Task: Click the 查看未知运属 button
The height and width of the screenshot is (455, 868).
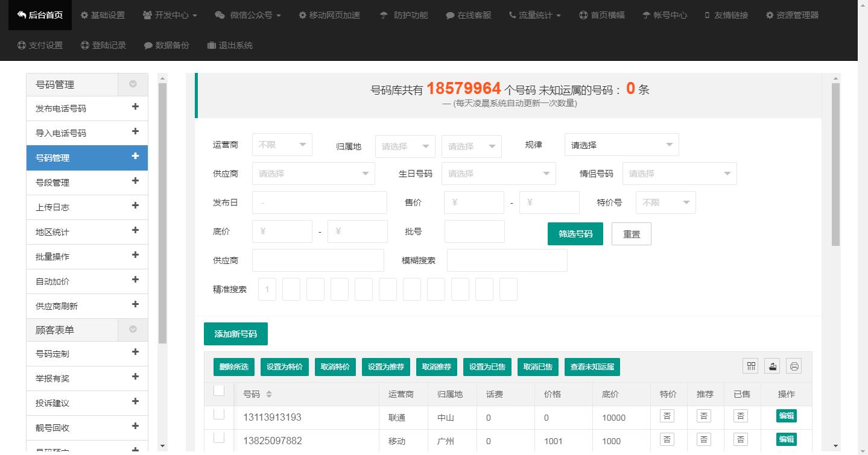Action: click(592, 366)
